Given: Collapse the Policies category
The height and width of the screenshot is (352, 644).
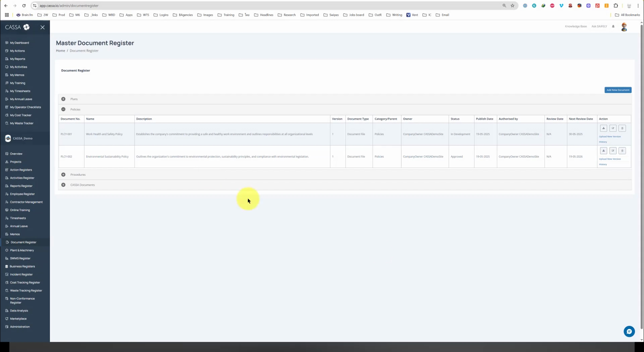Looking at the screenshot, I should tap(63, 110).
